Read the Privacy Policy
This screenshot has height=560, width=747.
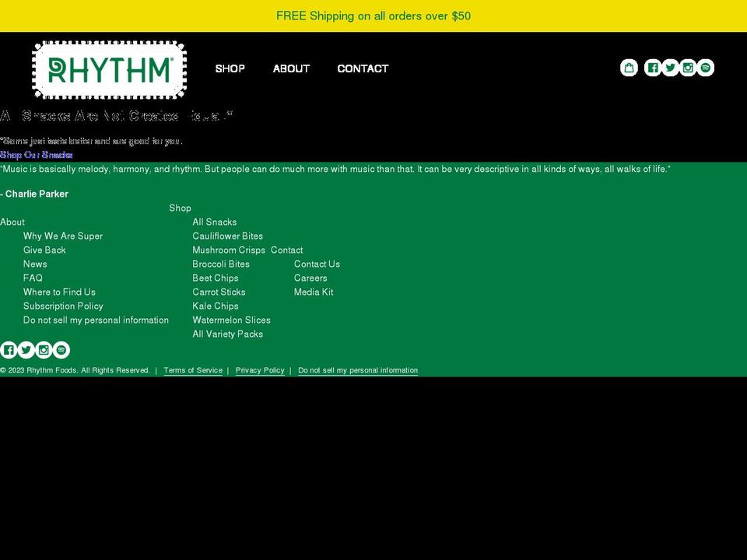pos(260,370)
